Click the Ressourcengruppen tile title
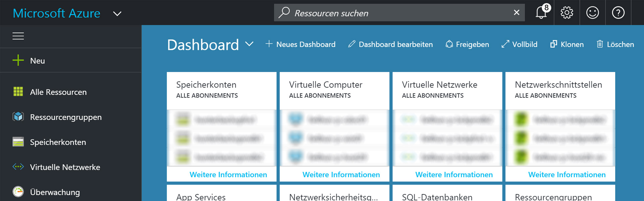This screenshot has height=201, width=644. pos(553,197)
